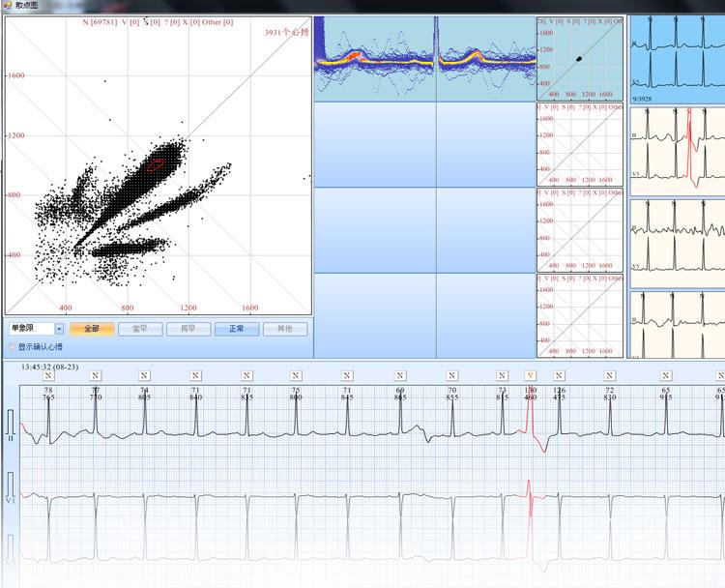Click the 其他 (Other) filter button
Viewport: 725px width, 588px height.
pos(285,329)
